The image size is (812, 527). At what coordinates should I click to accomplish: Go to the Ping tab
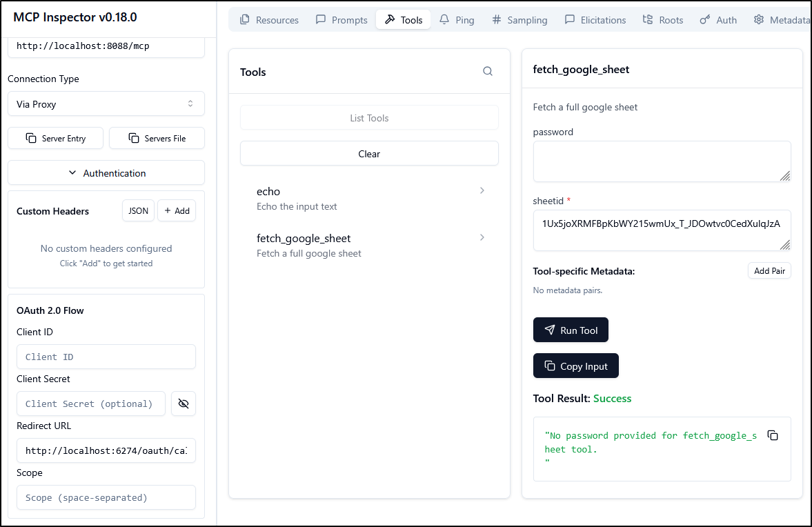[x=457, y=20]
